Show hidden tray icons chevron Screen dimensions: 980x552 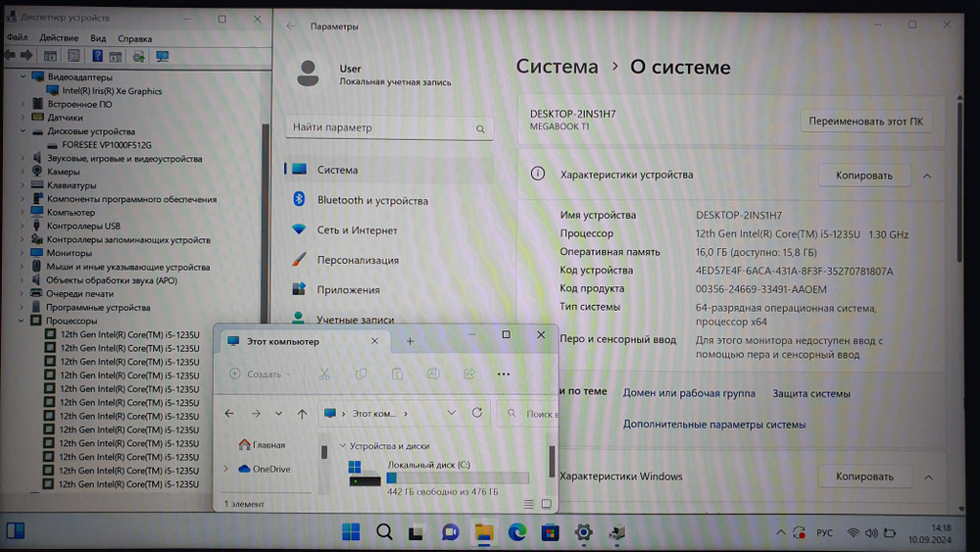coord(781,533)
